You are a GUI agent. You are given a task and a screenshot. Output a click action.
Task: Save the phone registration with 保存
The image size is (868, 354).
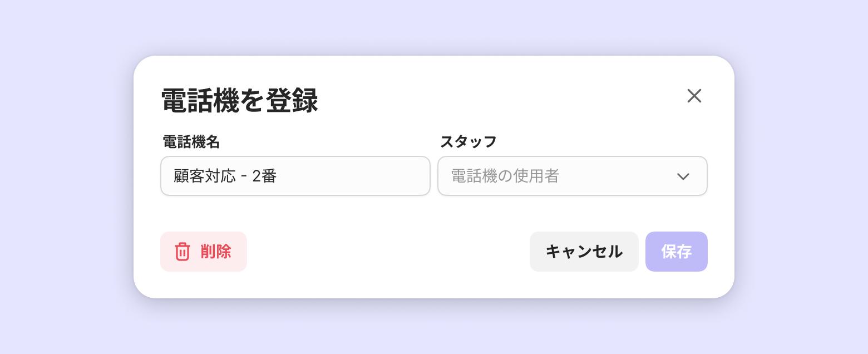point(676,252)
